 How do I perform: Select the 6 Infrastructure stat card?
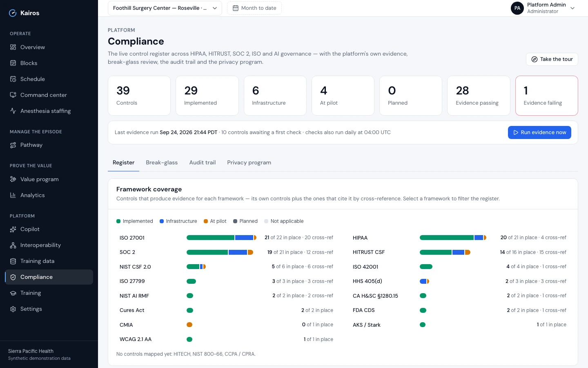point(275,96)
